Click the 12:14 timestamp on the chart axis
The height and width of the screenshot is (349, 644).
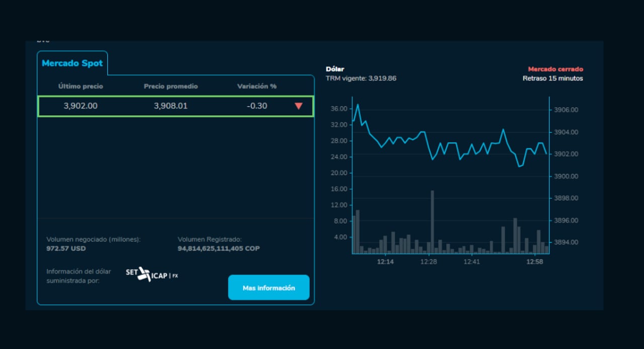[x=386, y=261]
